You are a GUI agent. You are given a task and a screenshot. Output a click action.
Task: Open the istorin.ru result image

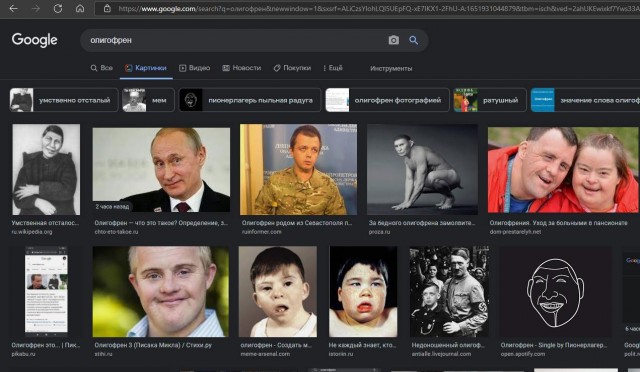pyautogui.click(x=363, y=292)
